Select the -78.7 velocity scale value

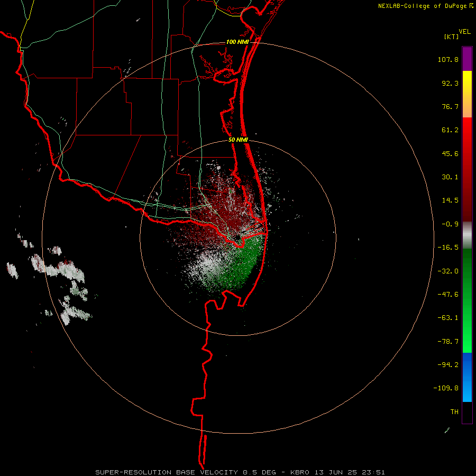point(448,342)
